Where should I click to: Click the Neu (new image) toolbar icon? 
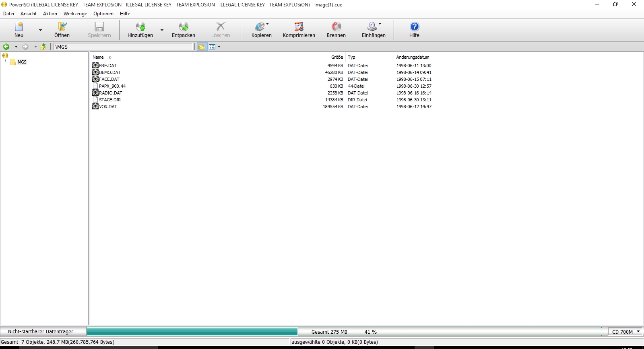pos(19,27)
